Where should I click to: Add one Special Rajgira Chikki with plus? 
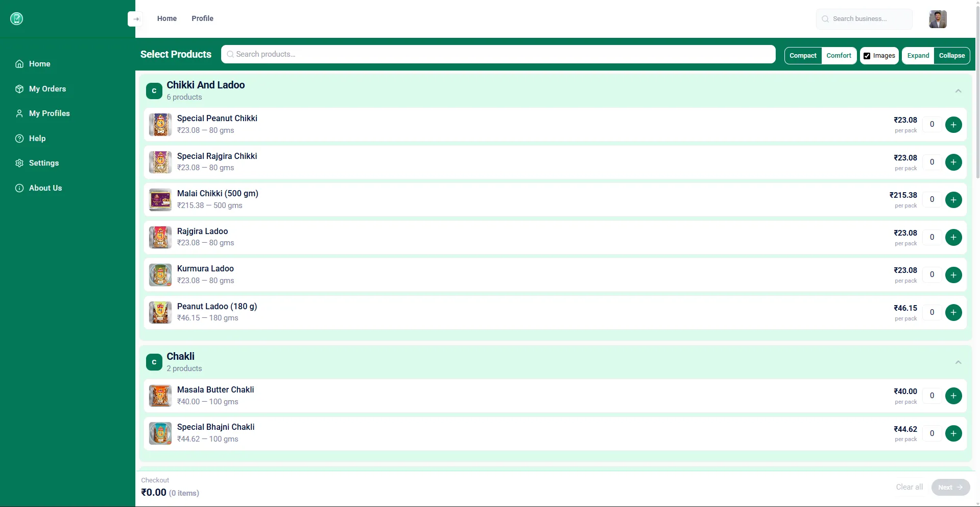(x=953, y=162)
